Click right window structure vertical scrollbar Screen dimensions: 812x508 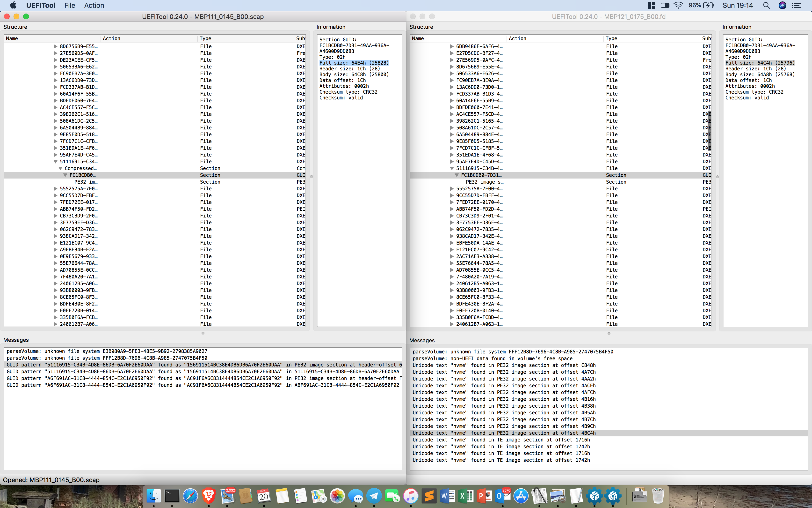(709, 131)
